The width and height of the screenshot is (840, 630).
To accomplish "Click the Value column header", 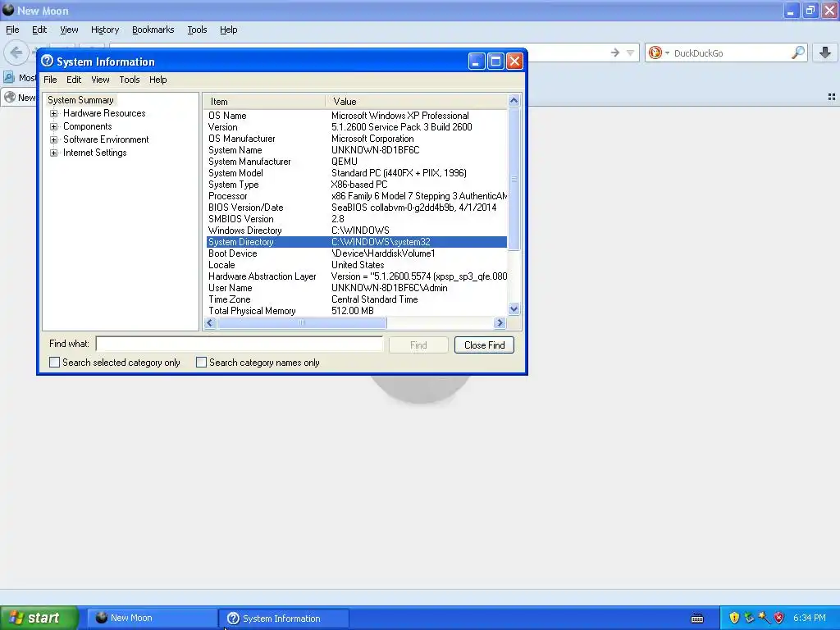I will point(416,101).
